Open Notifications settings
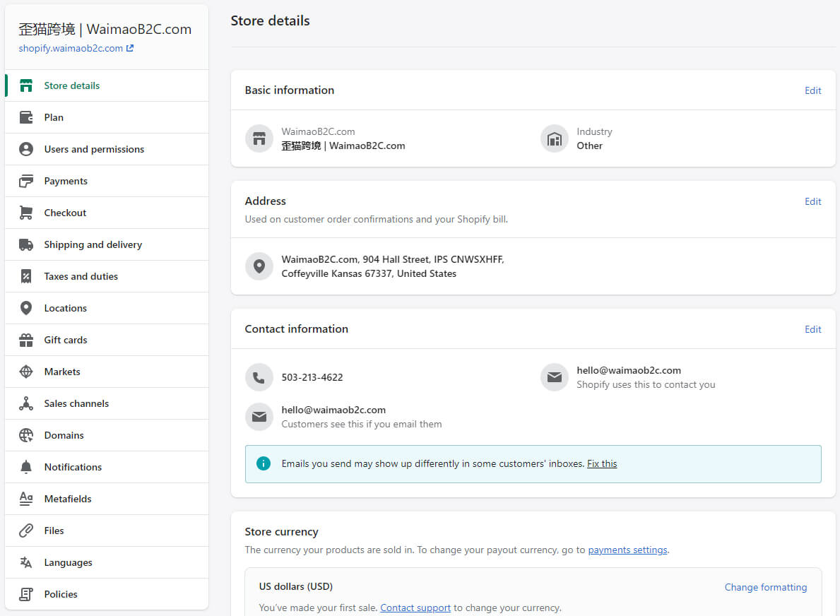This screenshot has height=616, width=840. point(107,467)
